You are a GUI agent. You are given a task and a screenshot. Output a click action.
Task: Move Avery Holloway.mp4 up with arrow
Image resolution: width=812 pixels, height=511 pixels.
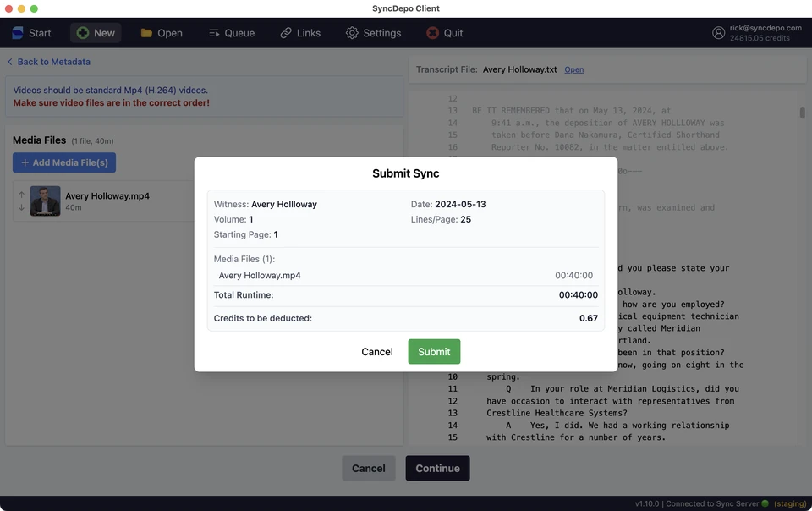pos(21,195)
